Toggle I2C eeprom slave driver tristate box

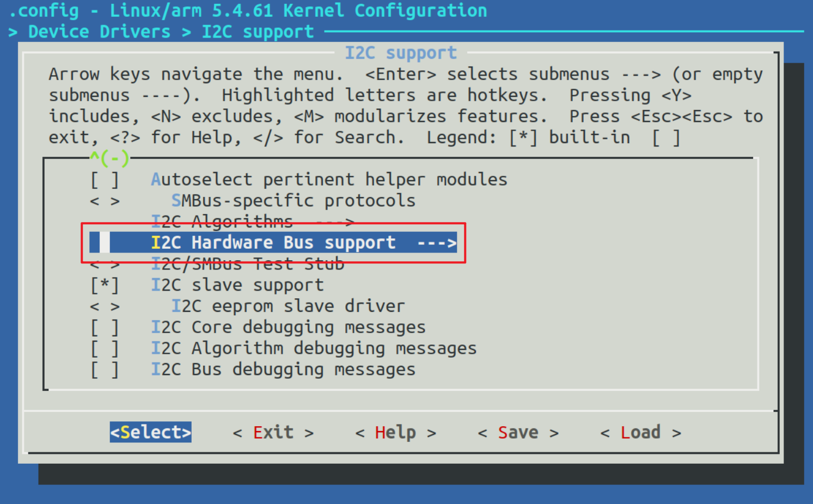[104, 306]
